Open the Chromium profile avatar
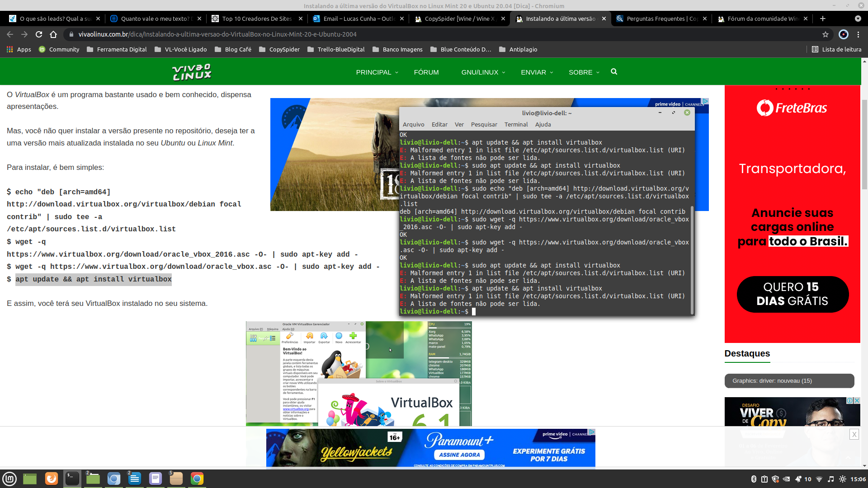The image size is (868, 488). (844, 34)
